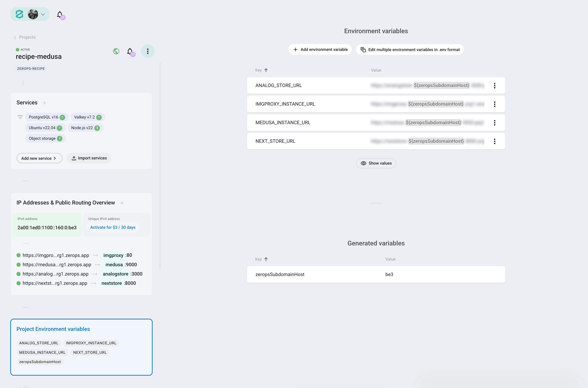Open the NEXT_STORE_URL row three-dot menu

[x=495, y=141]
